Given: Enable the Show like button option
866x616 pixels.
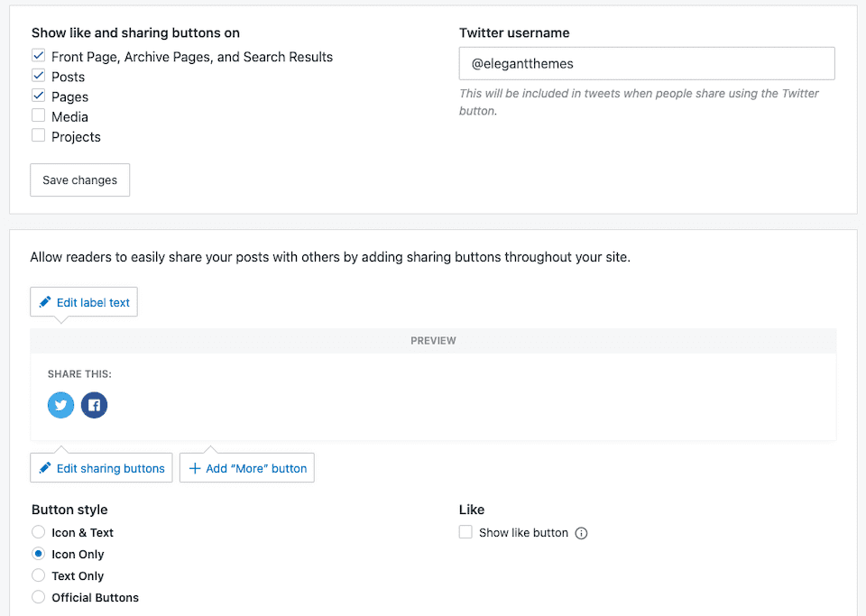Looking at the screenshot, I should point(465,532).
